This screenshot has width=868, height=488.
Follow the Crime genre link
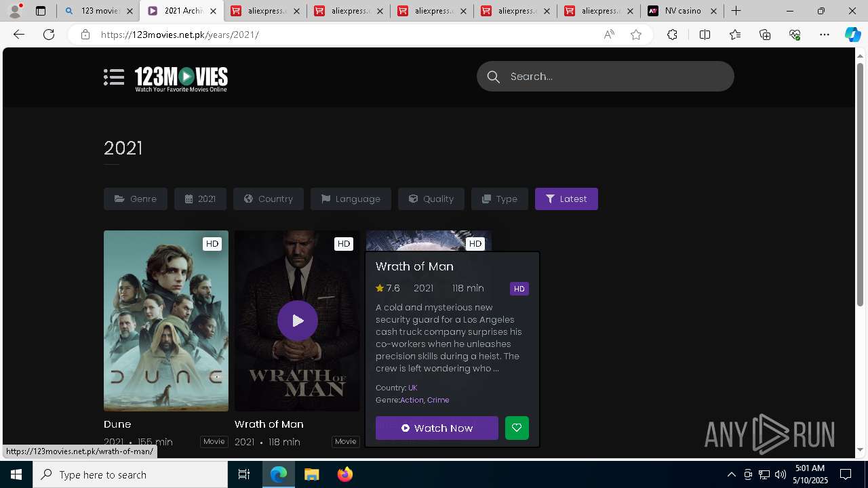438,400
